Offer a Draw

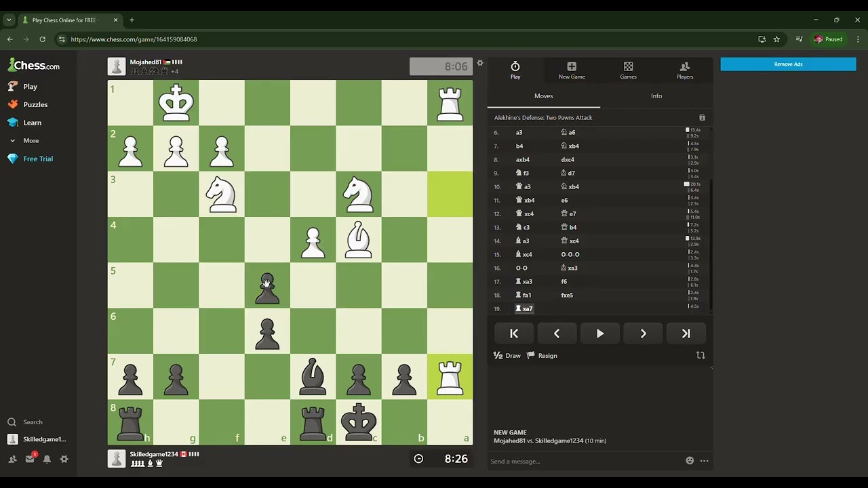(507, 356)
